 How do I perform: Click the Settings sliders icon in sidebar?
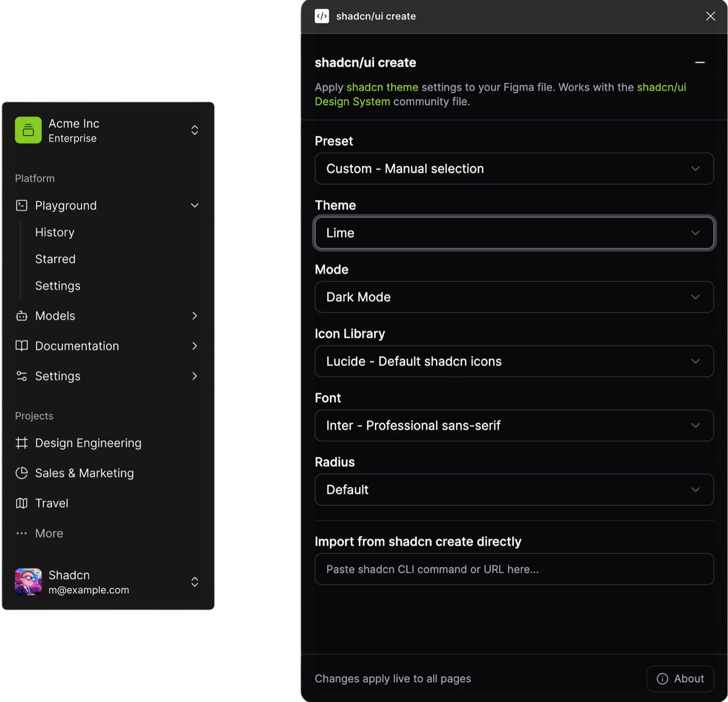click(21, 376)
